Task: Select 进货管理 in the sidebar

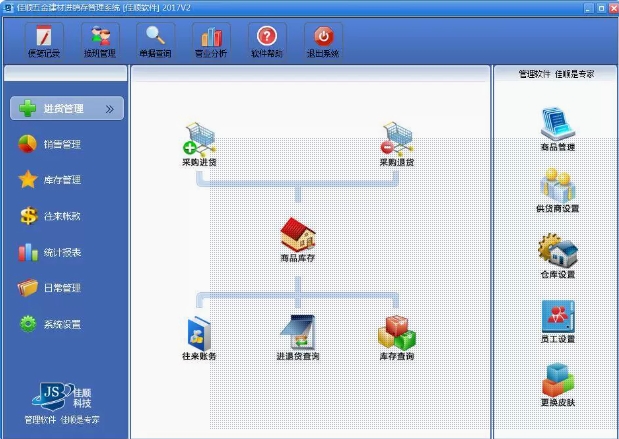Action: pyautogui.click(x=67, y=108)
